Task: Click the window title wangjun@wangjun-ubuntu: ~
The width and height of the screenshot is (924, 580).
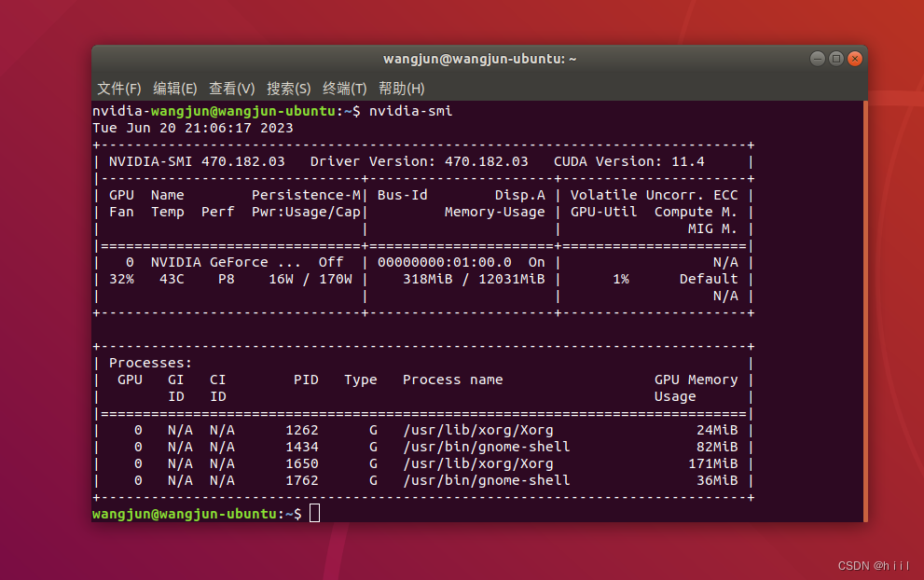Action: click(x=479, y=59)
